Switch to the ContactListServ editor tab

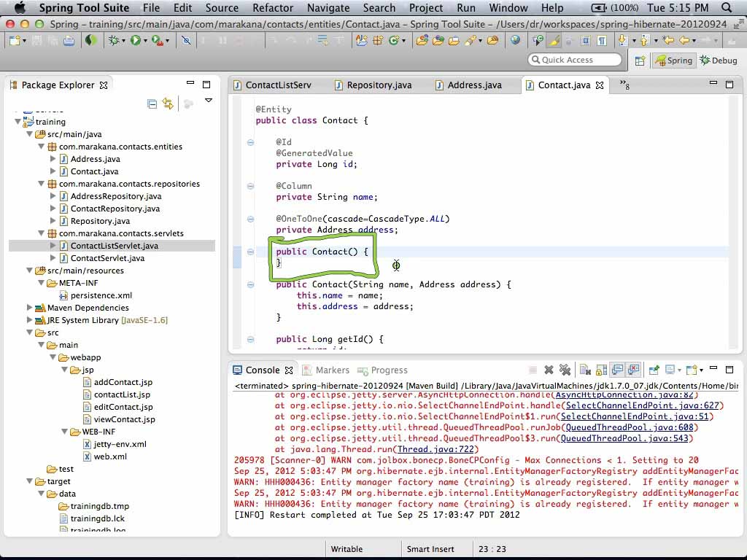[x=273, y=85]
